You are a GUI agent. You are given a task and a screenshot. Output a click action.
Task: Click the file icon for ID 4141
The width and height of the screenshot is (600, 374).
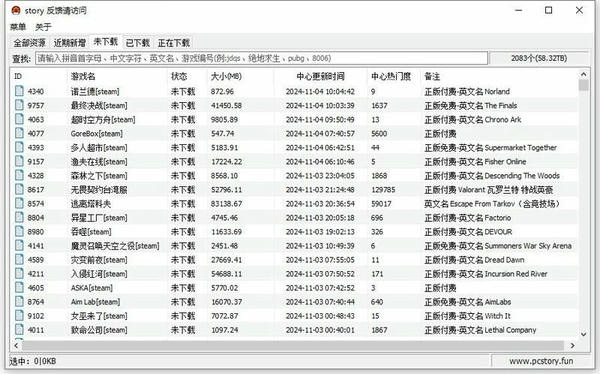pyautogui.click(x=19, y=245)
